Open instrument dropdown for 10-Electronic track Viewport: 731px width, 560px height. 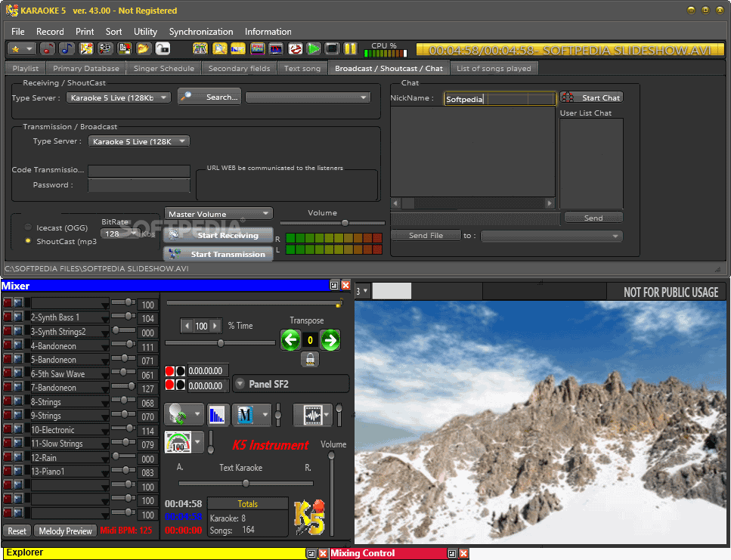point(105,431)
